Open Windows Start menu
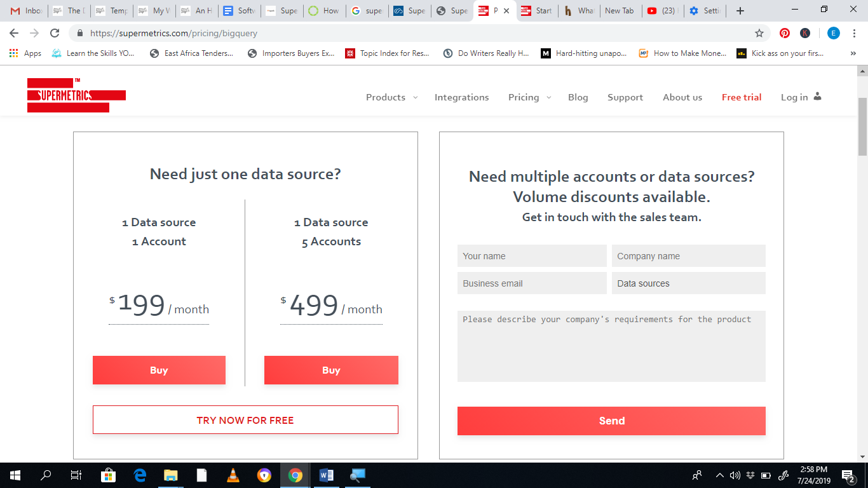The image size is (868, 488). [x=15, y=475]
